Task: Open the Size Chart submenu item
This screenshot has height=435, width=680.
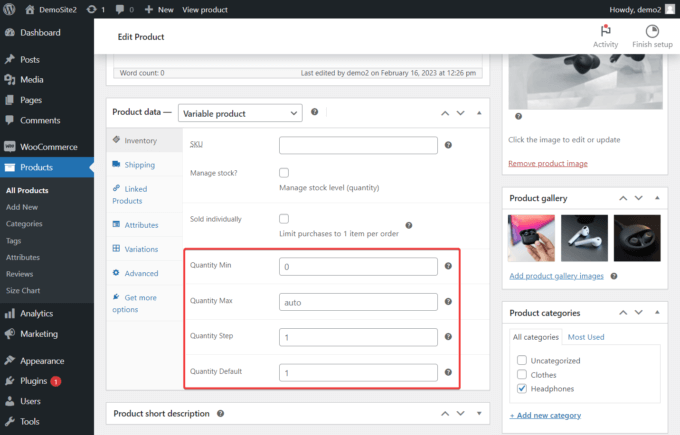Action: [x=23, y=291]
